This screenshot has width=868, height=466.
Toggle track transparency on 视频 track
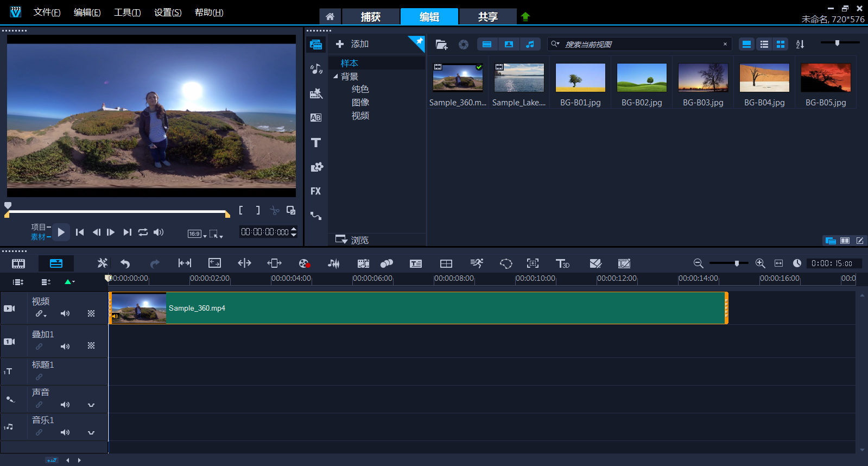91,313
